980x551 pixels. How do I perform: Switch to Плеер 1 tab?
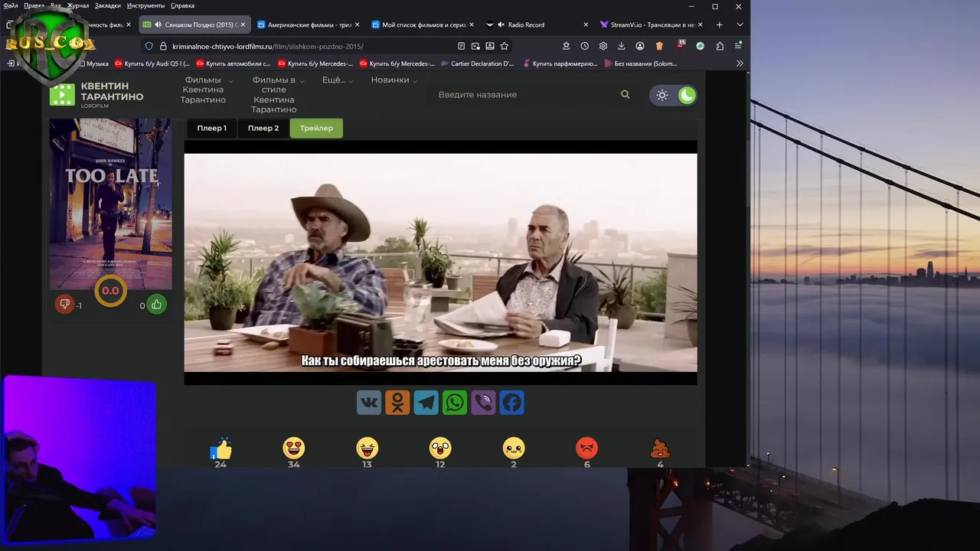pos(212,128)
